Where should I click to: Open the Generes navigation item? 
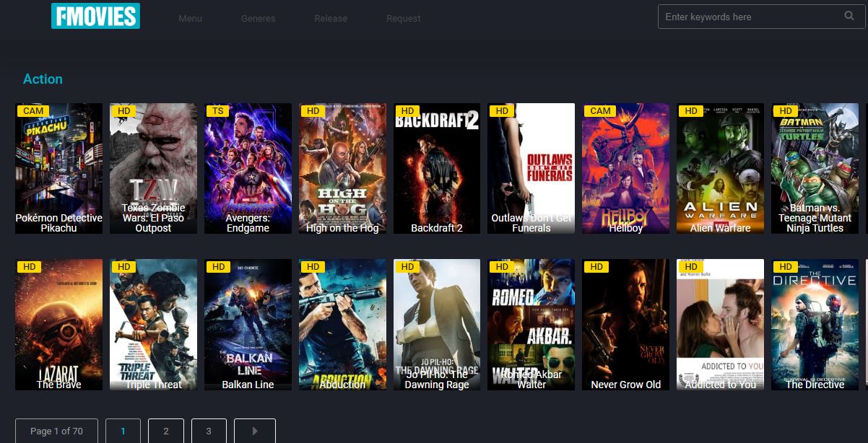258,19
